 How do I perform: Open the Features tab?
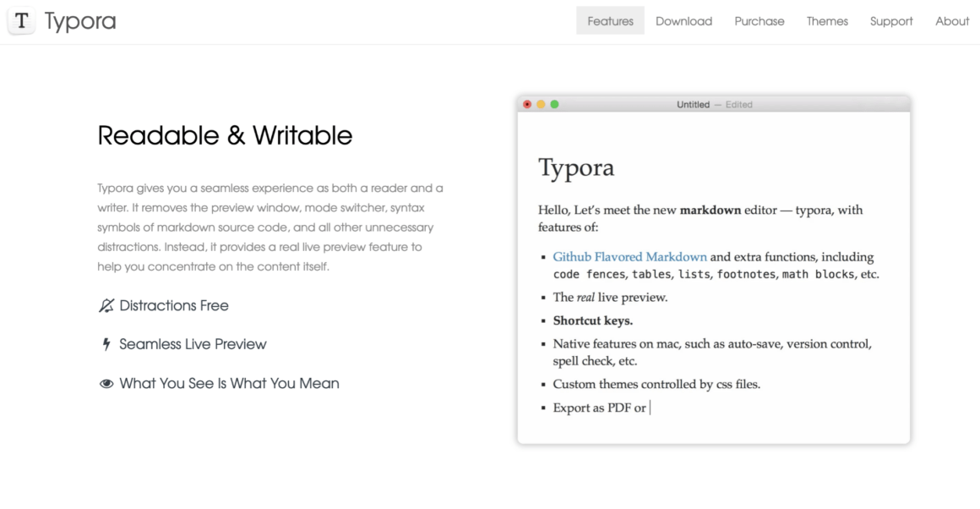(x=610, y=21)
